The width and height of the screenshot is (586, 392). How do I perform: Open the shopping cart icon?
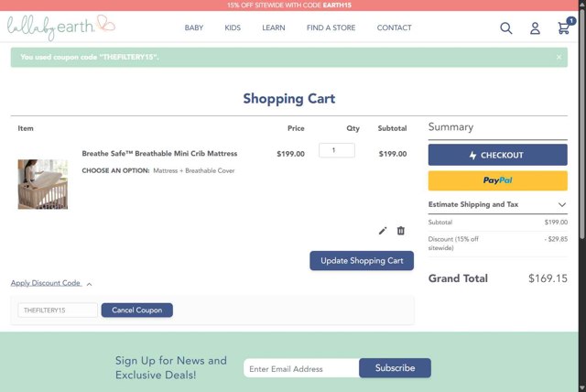[x=564, y=27]
